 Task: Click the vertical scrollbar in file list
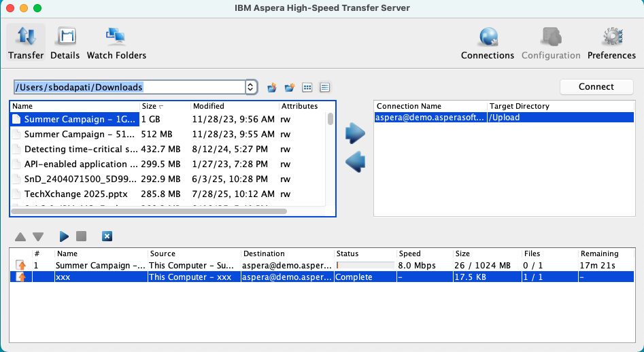click(x=331, y=119)
